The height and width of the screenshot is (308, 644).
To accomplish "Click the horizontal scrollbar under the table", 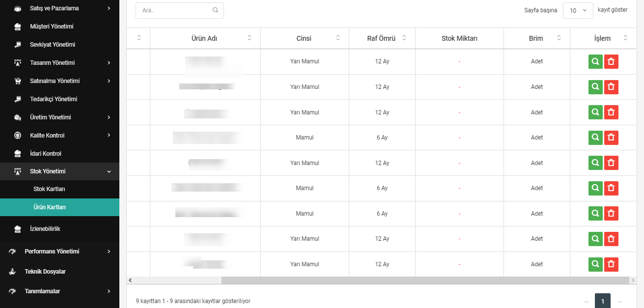I will click(x=378, y=280).
